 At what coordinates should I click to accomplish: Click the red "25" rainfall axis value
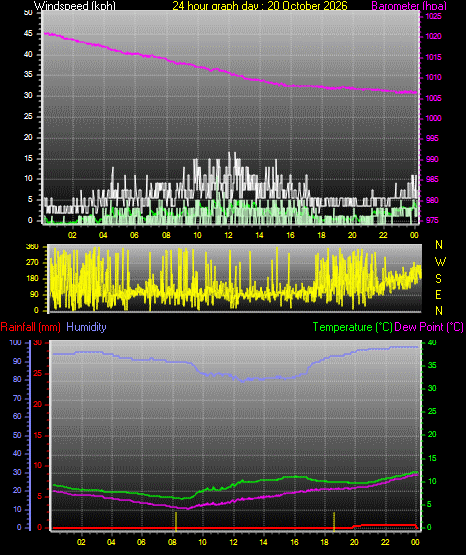(37, 373)
